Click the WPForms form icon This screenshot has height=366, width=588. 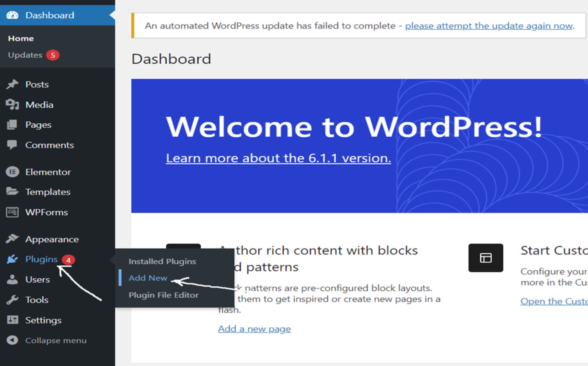(12, 212)
